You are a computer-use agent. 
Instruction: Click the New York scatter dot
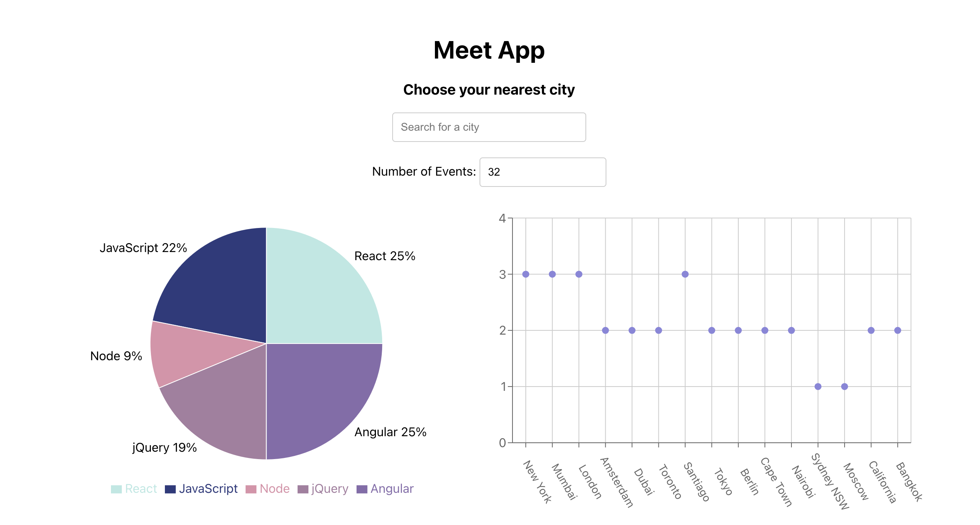tap(526, 274)
